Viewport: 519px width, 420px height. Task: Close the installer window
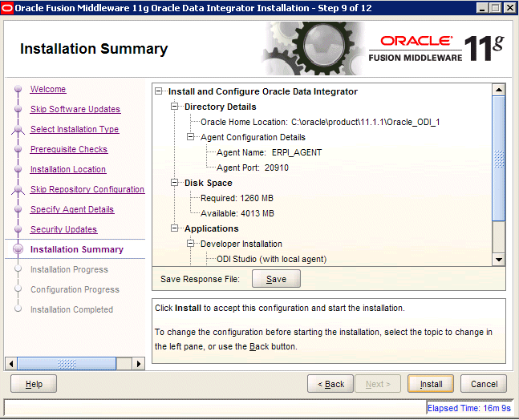click(x=510, y=8)
